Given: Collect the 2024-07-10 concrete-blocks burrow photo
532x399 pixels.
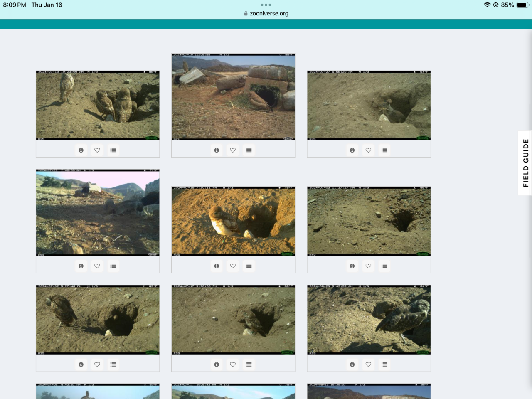Looking at the screenshot, I should click(x=249, y=150).
